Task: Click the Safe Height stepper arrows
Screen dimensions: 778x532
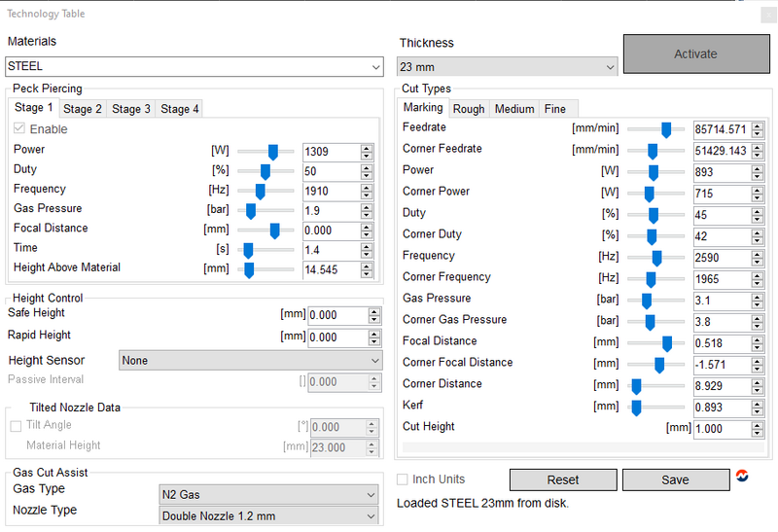Action: [374, 315]
